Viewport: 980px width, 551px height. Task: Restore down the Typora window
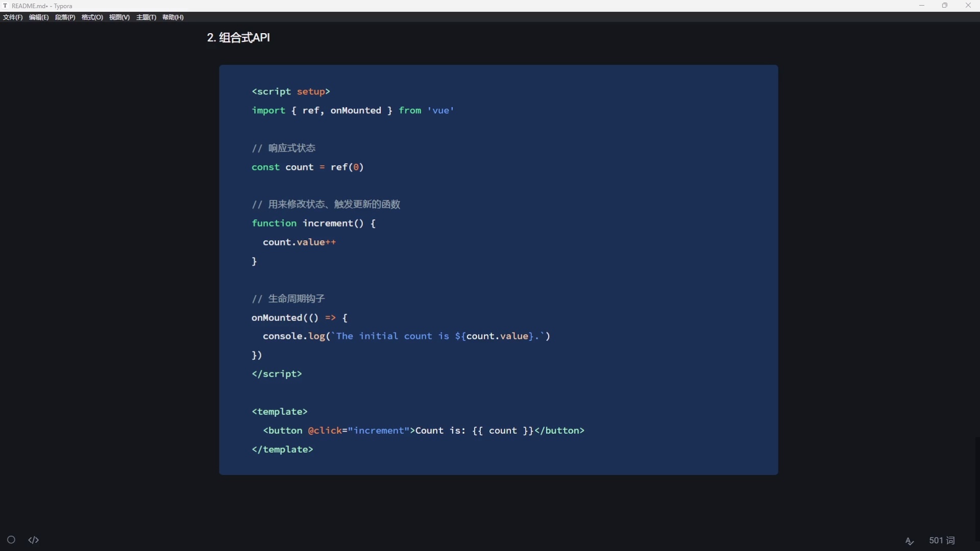pyautogui.click(x=945, y=6)
